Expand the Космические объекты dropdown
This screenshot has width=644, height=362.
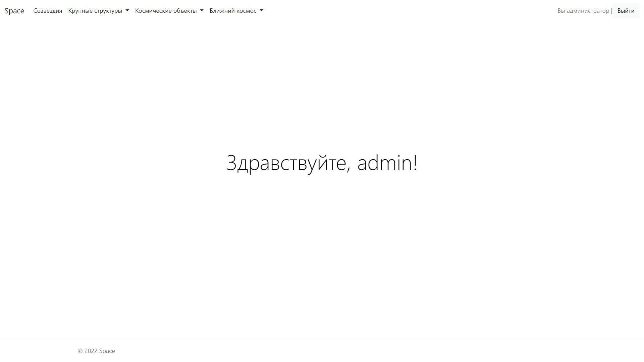point(166,11)
